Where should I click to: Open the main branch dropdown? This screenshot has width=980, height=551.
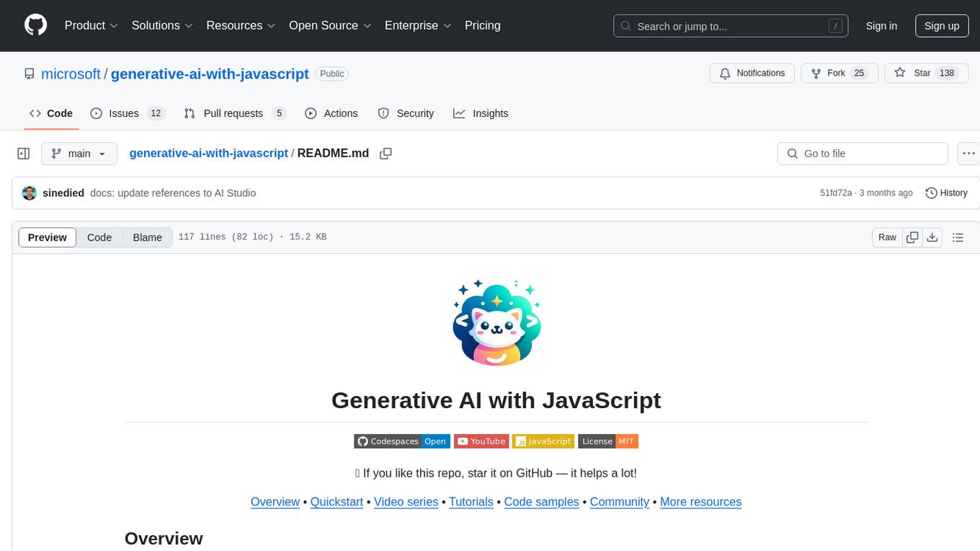(x=79, y=154)
